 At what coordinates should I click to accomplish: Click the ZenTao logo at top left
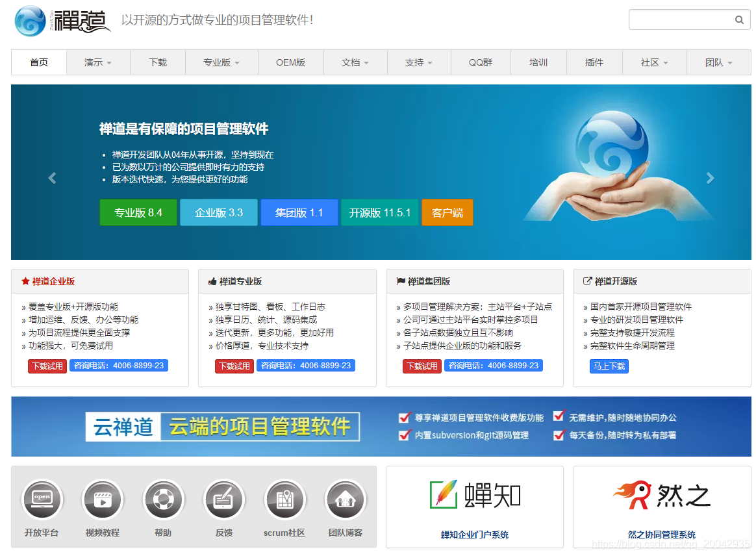(x=62, y=21)
